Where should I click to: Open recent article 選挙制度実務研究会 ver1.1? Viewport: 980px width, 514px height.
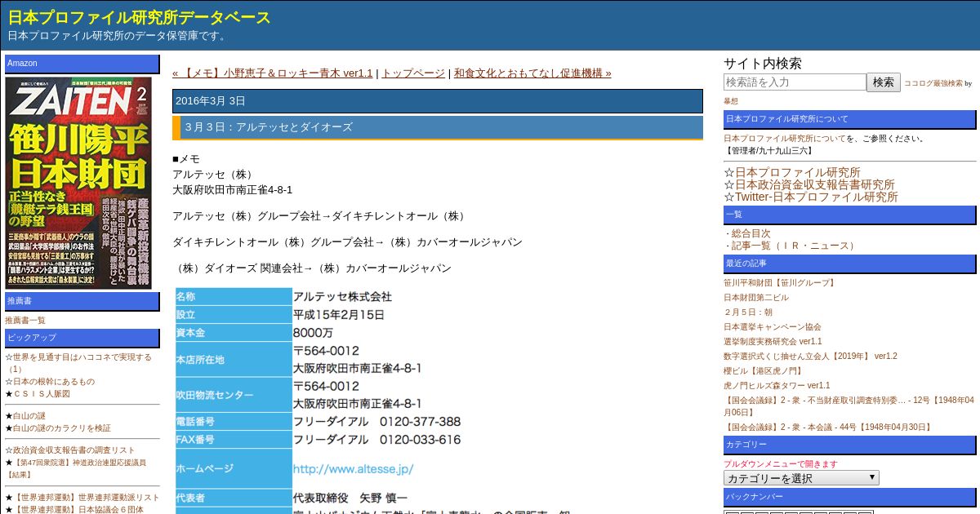pyautogui.click(x=773, y=342)
